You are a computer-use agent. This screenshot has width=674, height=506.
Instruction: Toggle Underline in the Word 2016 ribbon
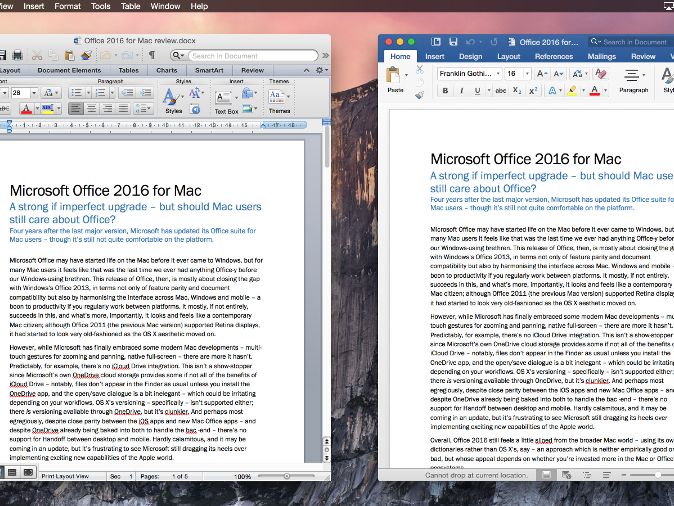pyautogui.click(x=477, y=91)
